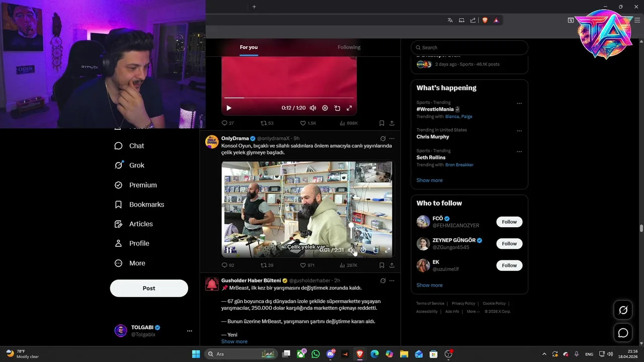This screenshot has width=644, height=362.
Task: Open Profile in the sidebar
Action: point(131,243)
